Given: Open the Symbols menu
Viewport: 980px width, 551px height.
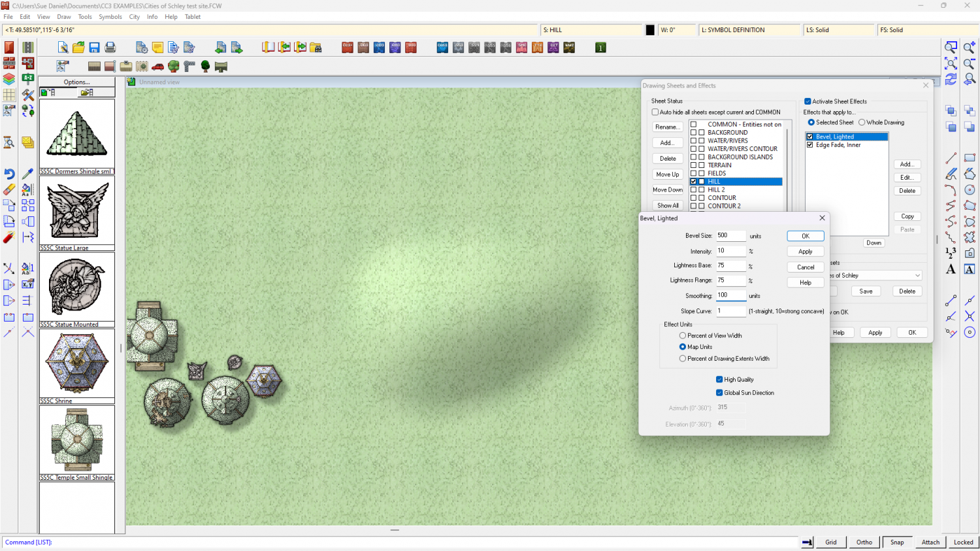Looking at the screenshot, I should click(110, 17).
